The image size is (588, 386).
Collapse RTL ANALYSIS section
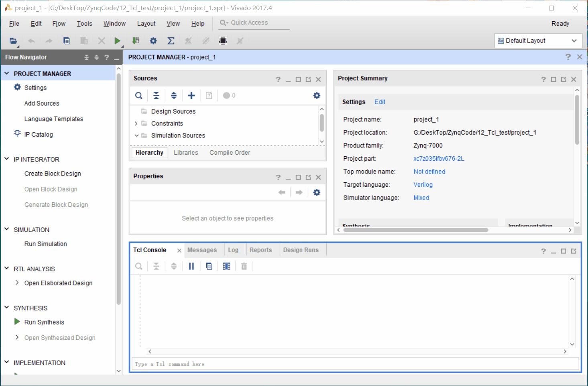tap(7, 268)
